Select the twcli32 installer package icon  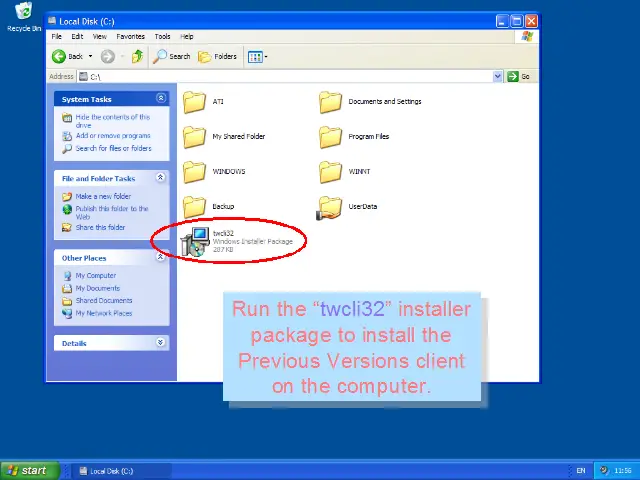coord(195,242)
